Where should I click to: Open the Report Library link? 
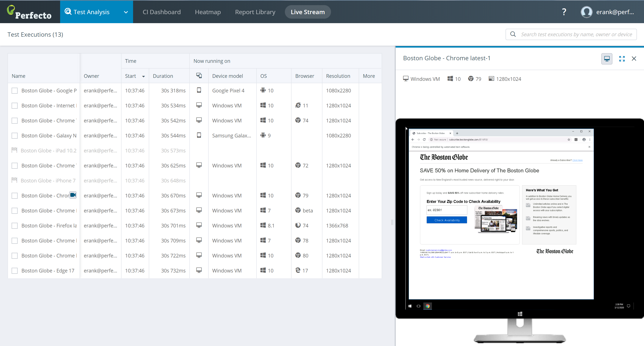point(255,12)
